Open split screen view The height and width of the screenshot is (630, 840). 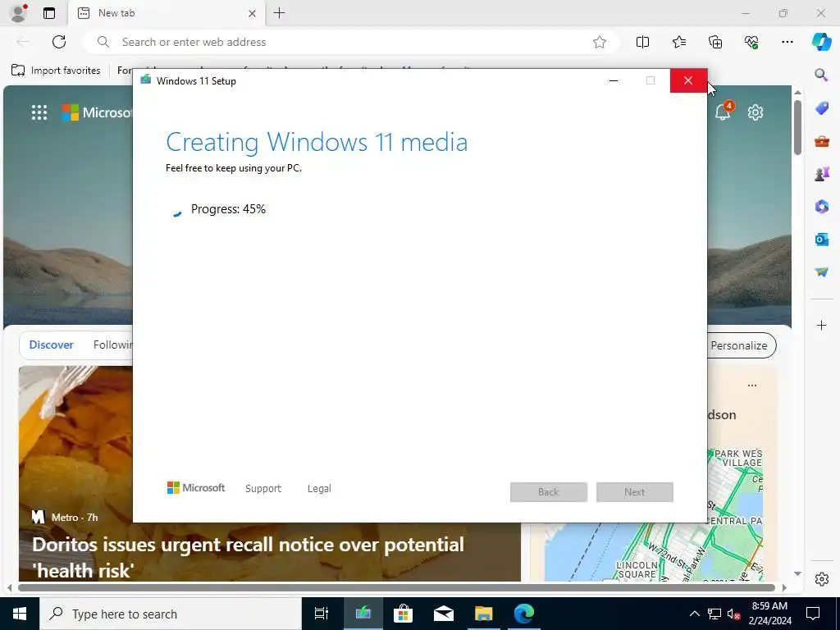(642, 42)
